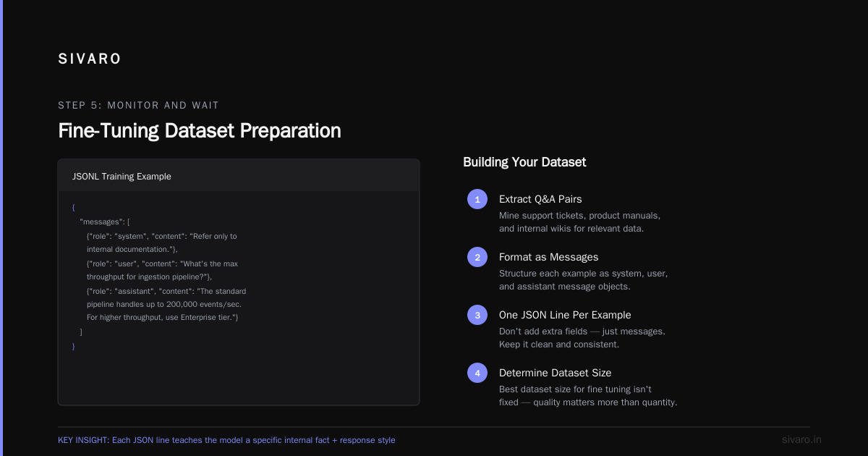
Task: Click the closing brace in code block
Action: 74,346
